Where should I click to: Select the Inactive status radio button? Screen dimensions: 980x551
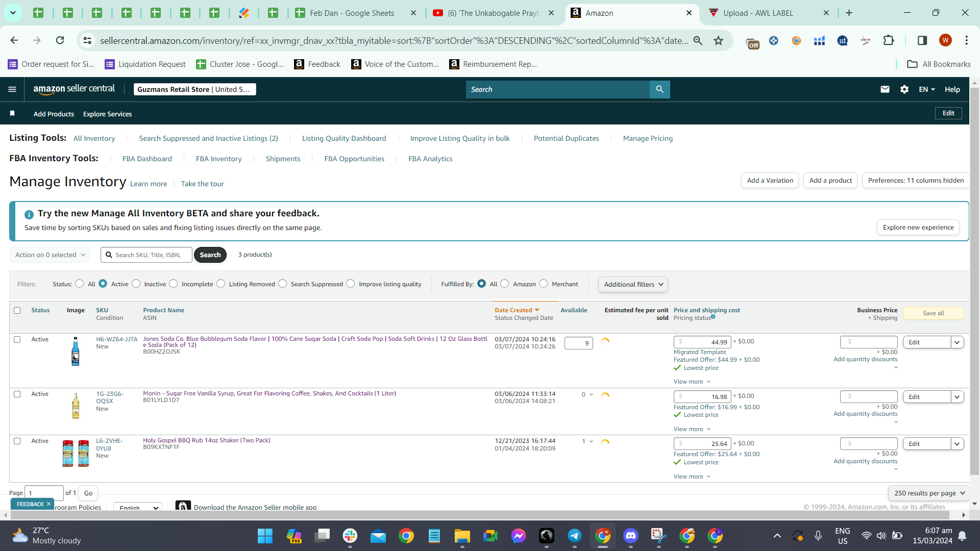[136, 284]
